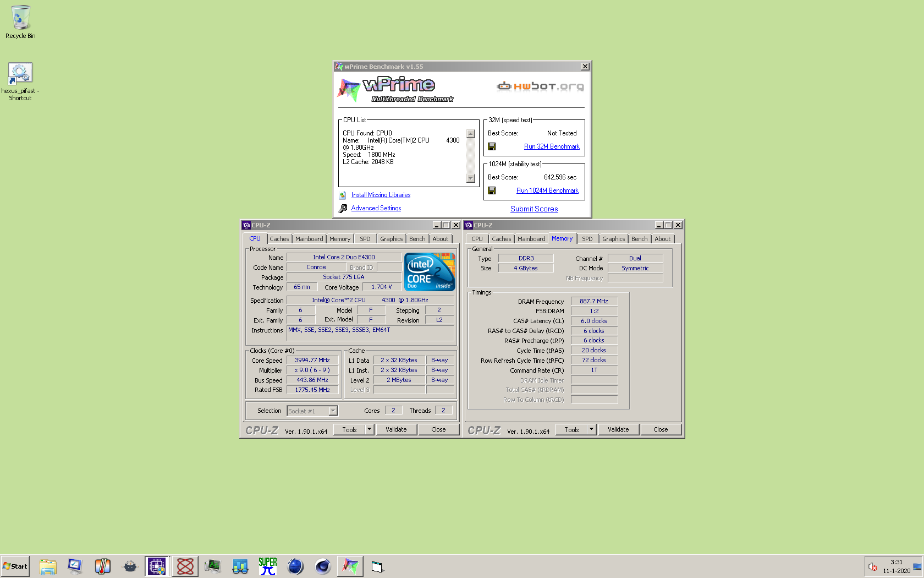924x578 pixels.
Task: Click the Bus Speed value 443.86 MHz
Action: [x=312, y=380]
